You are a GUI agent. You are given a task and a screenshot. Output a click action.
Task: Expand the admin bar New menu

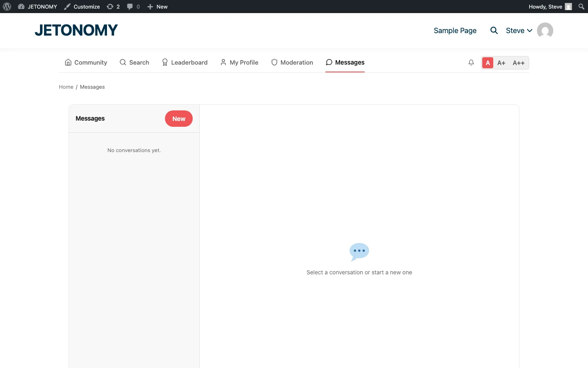[157, 7]
